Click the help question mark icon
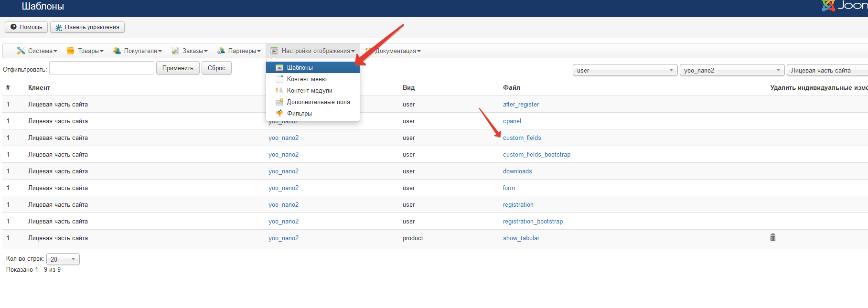The width and height of the screenshot is (868, 308). click(x=13, y=27)
